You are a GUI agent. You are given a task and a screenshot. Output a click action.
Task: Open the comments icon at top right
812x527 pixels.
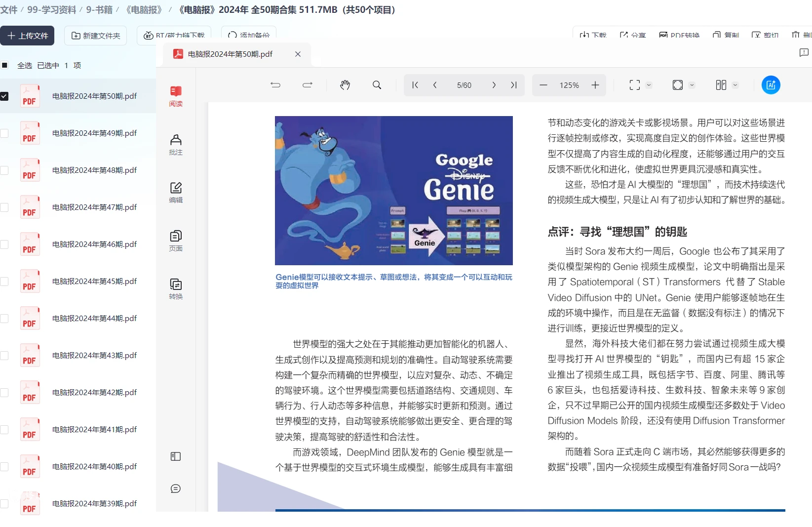point(804,53)
